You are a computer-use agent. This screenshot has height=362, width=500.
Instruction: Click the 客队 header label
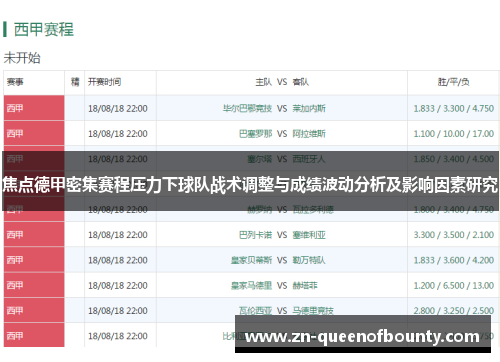301,82
